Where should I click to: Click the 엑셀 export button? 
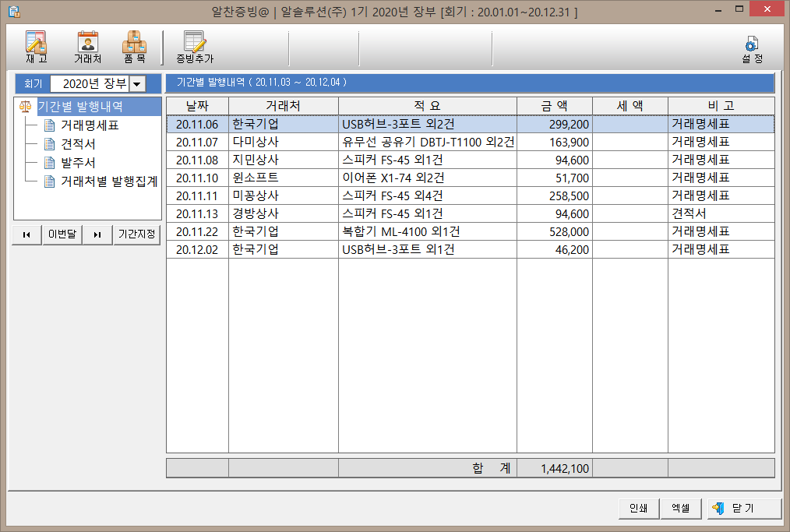[x=681, y=509]
